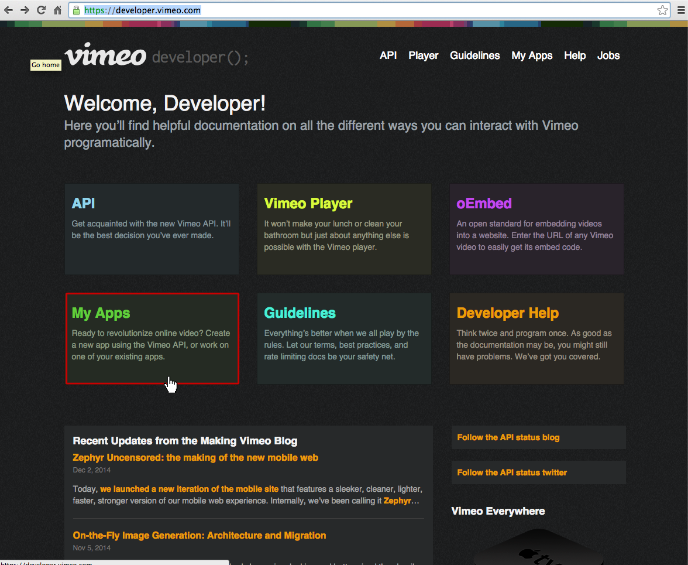Open Guidelines in top navigation
Viewport: 688px width, 565px height.
(475, 56)
